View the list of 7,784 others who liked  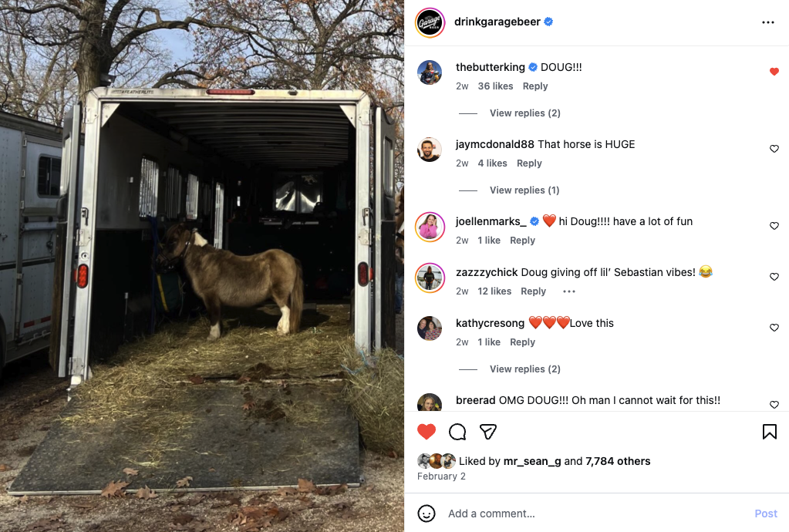[x=618, y=461]
